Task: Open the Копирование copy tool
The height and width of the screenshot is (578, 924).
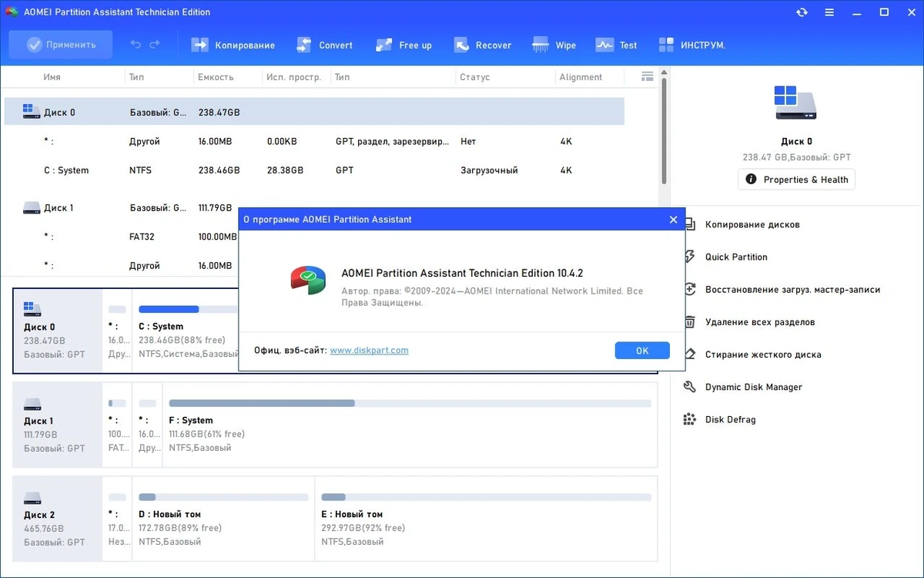Action: 233,45
